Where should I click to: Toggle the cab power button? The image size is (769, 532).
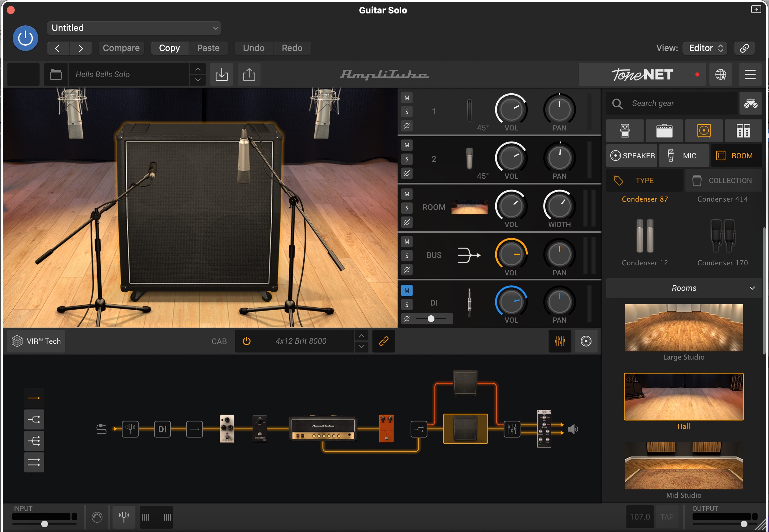[x=247, y=341]
